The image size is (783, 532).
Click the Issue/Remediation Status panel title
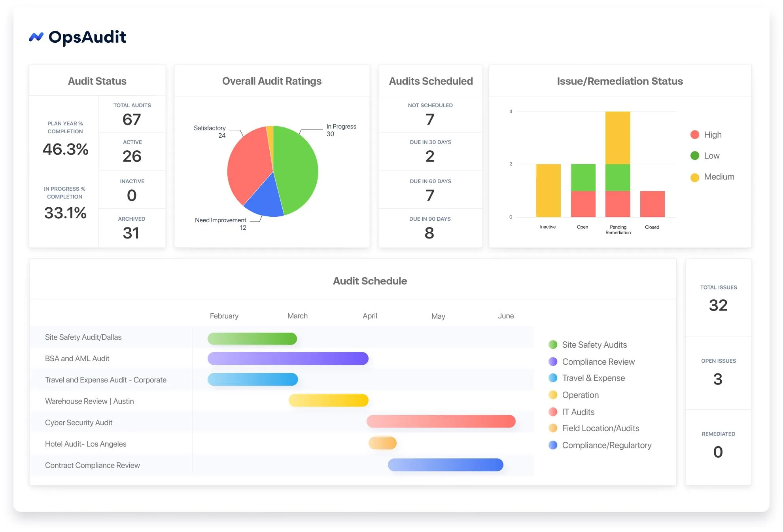click(x=620, y=81)
